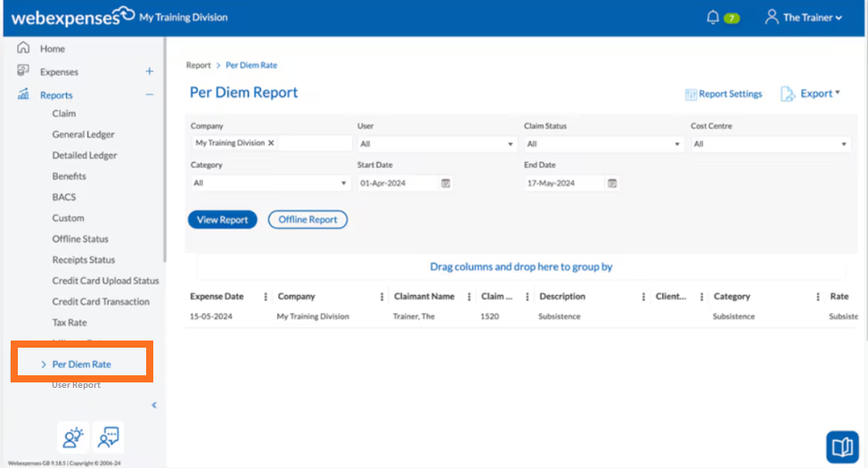Click the Home icon in sidebar
Image resolution: width=868 pixels, height=468 pixels.
click(x=22, y=48)
